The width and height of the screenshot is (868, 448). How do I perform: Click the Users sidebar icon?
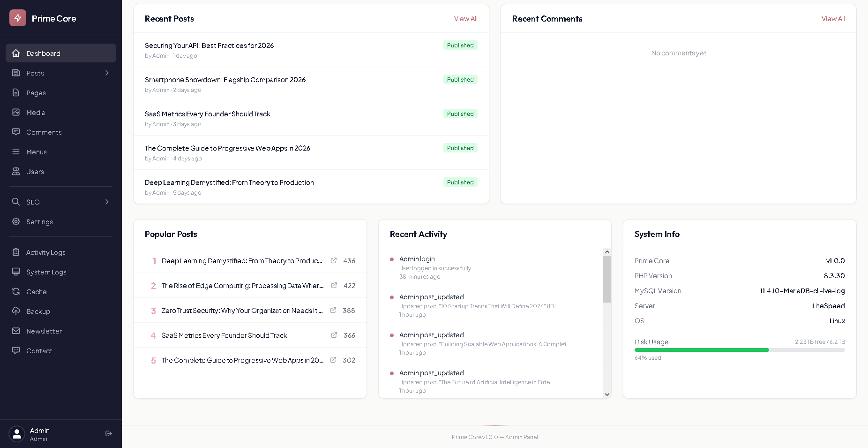[16, 171]
